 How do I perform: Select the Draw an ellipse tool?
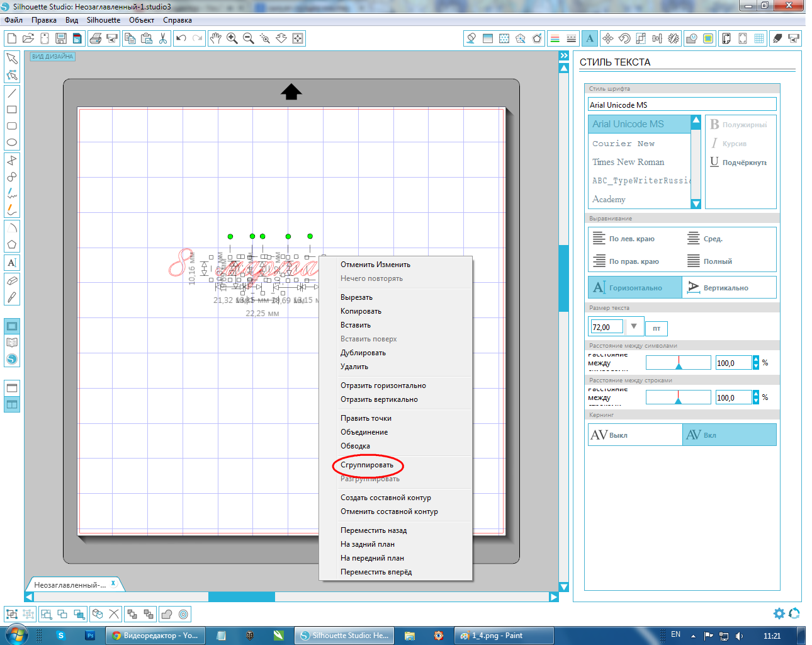point(12,142)
